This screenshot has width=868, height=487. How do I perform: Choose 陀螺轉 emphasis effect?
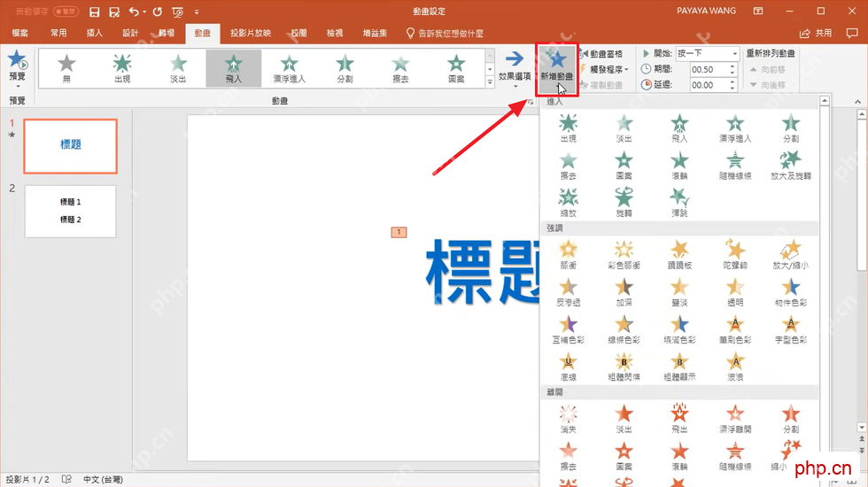pos(735,255)
